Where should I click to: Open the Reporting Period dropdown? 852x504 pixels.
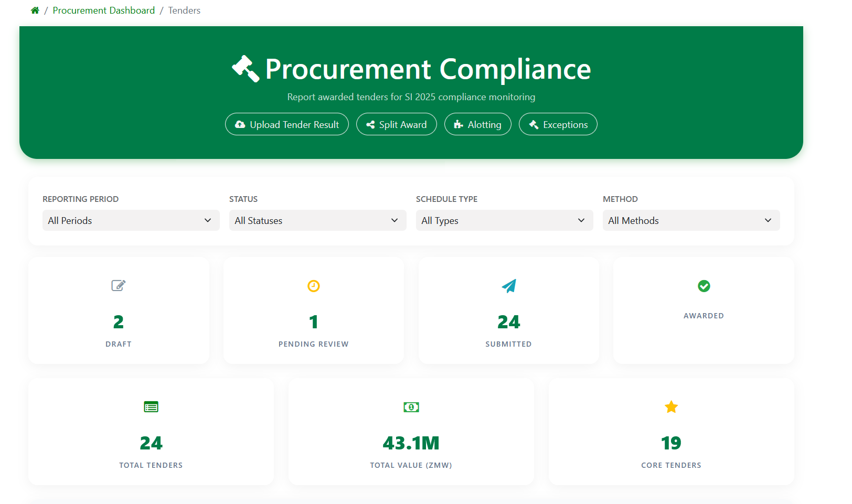(x=131, y=220)
